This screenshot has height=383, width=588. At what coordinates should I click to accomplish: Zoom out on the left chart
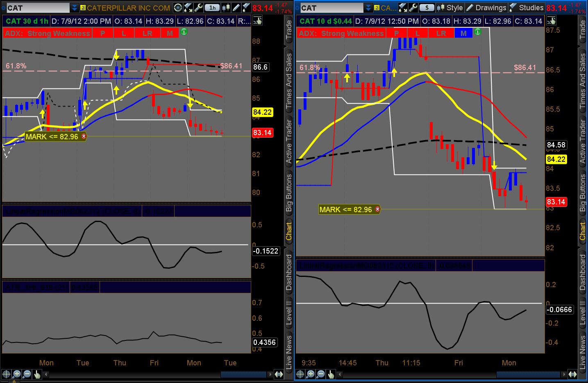(x=27, y=374)
